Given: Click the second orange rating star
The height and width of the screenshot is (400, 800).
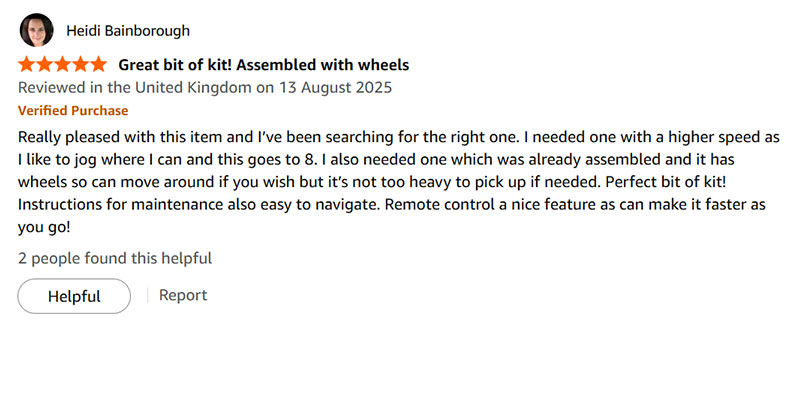Looking at the screenshot, I should [x=45, y=65].
